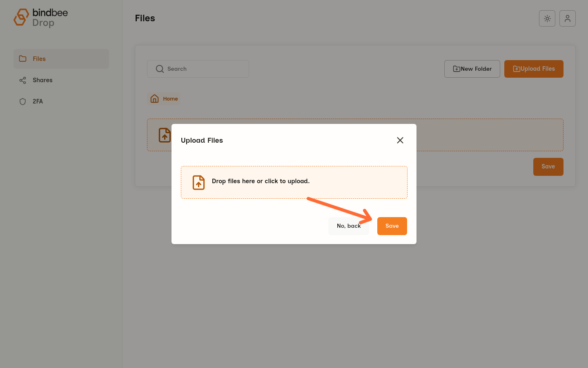Open the Shares section in the sidebar
The height and width of the screenshot is (368, 588).
click(x=61, y=80)
